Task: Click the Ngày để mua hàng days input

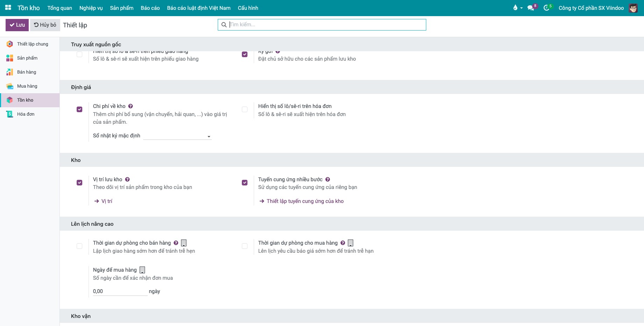Action: (x=120, y=291)
